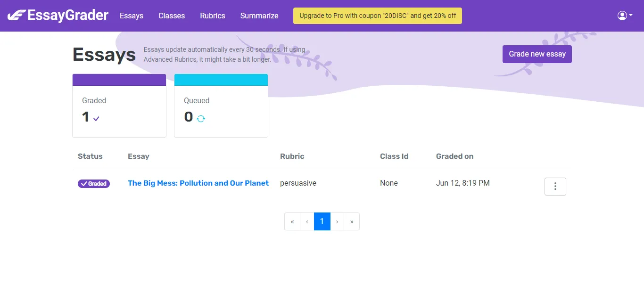Go to the previous results page
This screenshot has width=644, height=302.
(x=307, y=221)
